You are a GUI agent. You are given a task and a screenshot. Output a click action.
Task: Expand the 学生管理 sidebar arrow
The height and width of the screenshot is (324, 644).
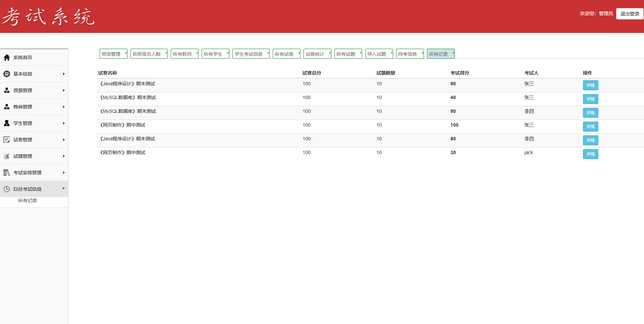(x=64, y=123)
